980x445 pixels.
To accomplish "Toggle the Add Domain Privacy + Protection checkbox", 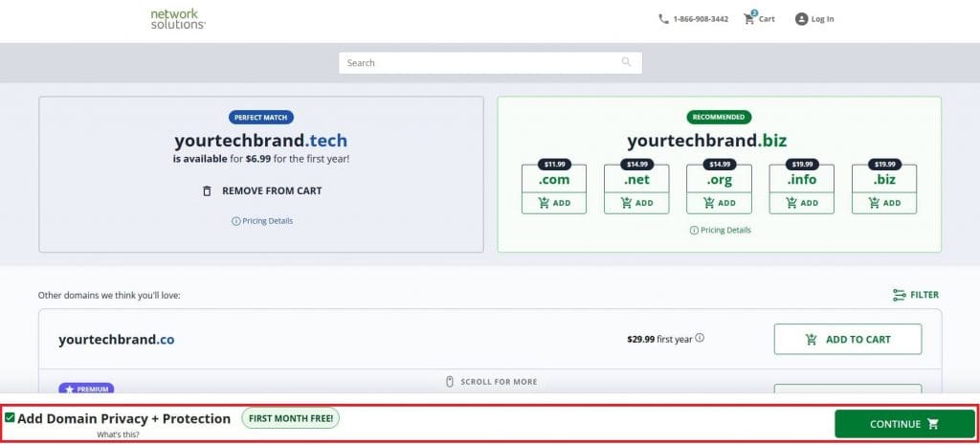I will pyautogui.click(x=10, y=417).
